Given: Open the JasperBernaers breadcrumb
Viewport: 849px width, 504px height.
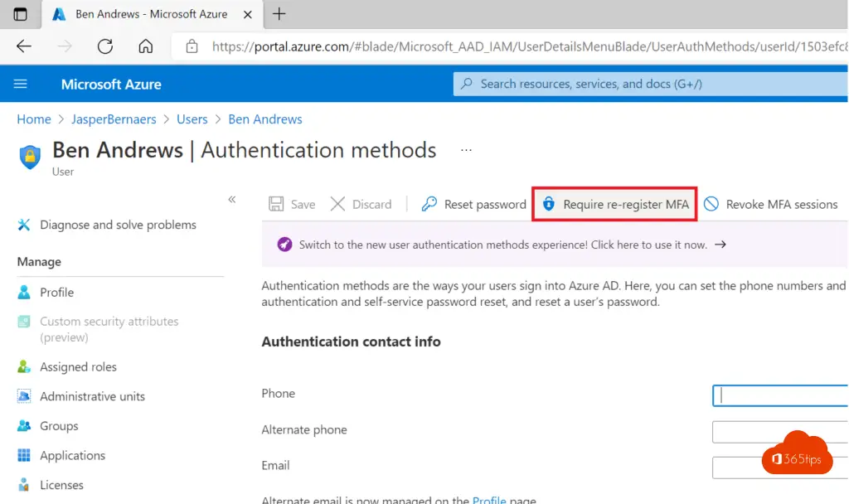Looking at the screenshot, I should [x=114, y=119].
